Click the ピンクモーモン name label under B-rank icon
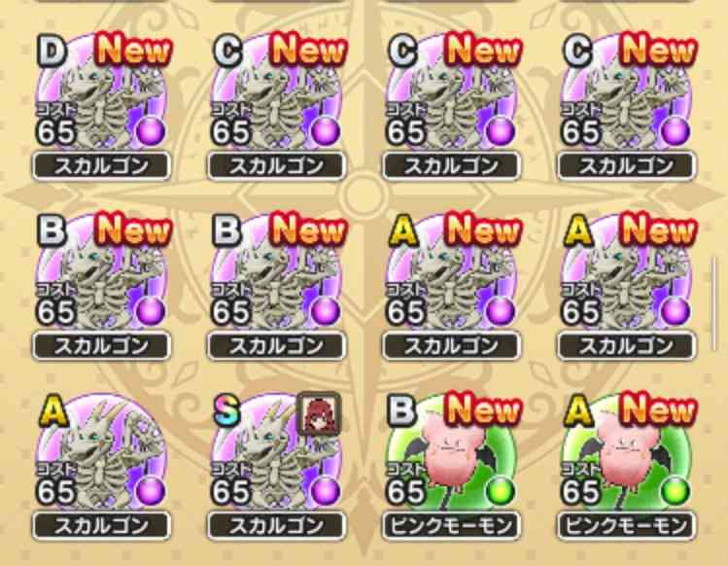 451,525
